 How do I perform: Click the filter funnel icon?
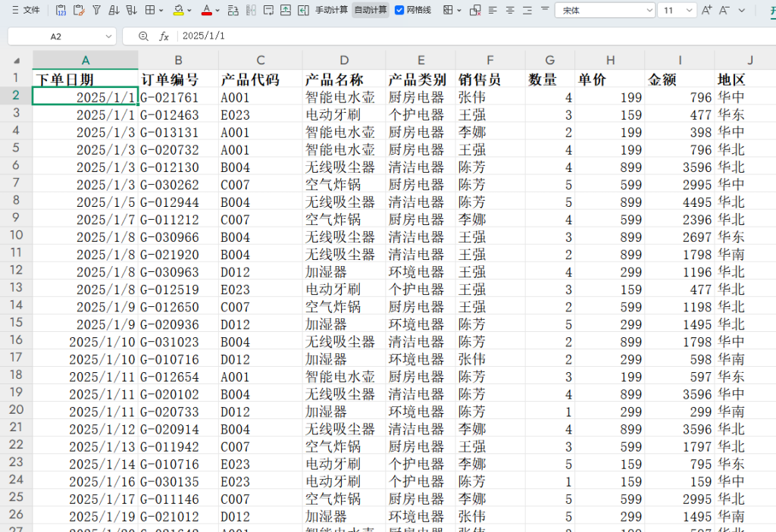96,10
